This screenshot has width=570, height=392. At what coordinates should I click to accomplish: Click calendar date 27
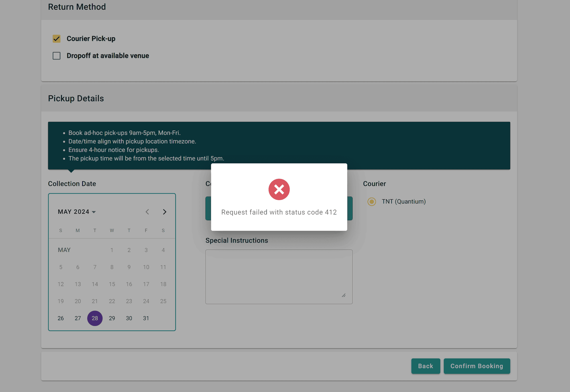click(78, 318)
